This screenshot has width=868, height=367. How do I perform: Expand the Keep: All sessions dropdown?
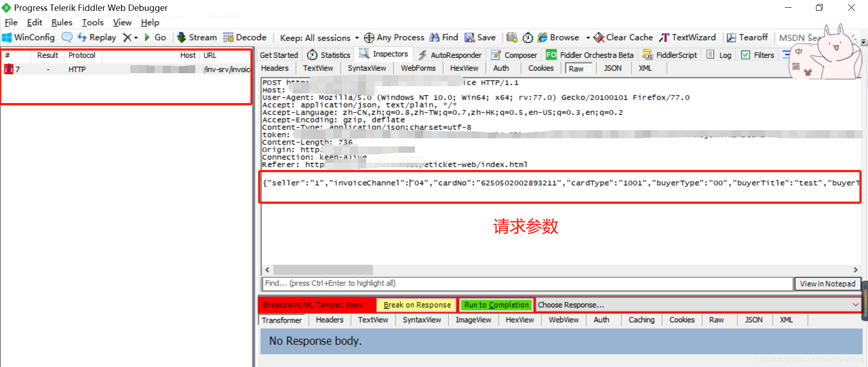(319, 38)
